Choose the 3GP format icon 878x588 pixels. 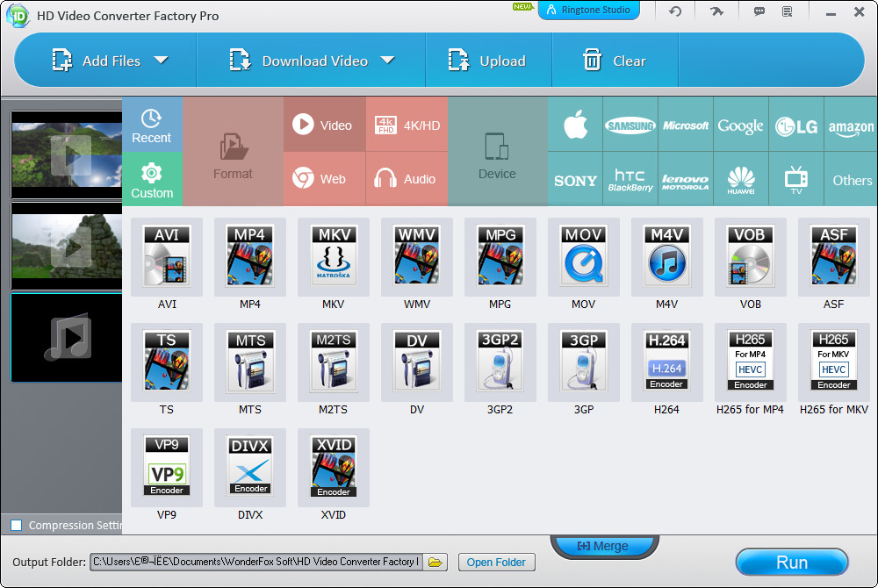(x=584, y=362)
